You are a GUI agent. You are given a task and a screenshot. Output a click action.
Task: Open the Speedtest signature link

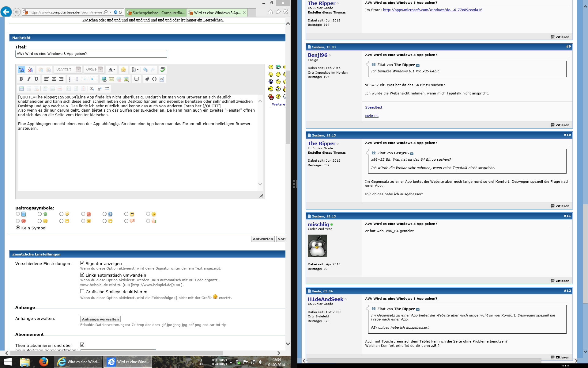click(x=374, y=107)
